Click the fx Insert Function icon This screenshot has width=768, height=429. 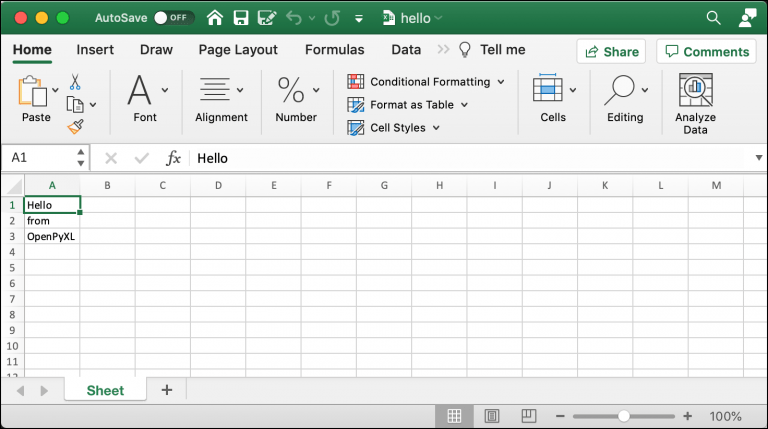(x=173, y=158)
